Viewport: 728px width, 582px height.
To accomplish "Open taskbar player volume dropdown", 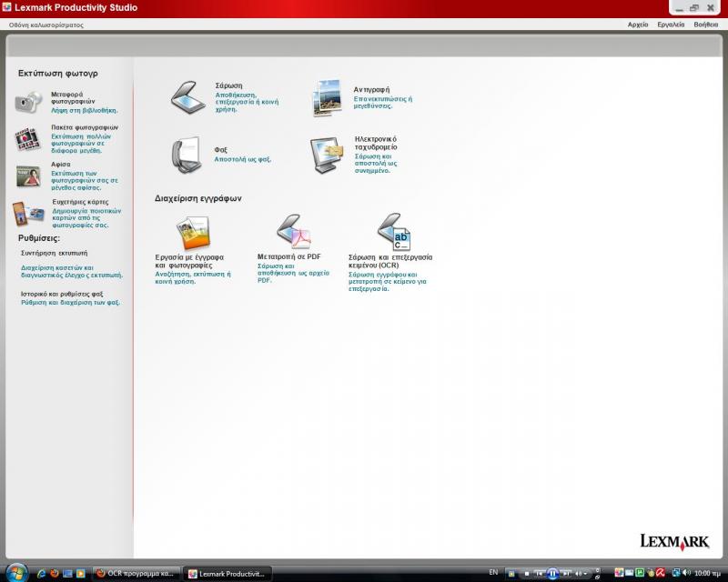I will coord(585,574).
